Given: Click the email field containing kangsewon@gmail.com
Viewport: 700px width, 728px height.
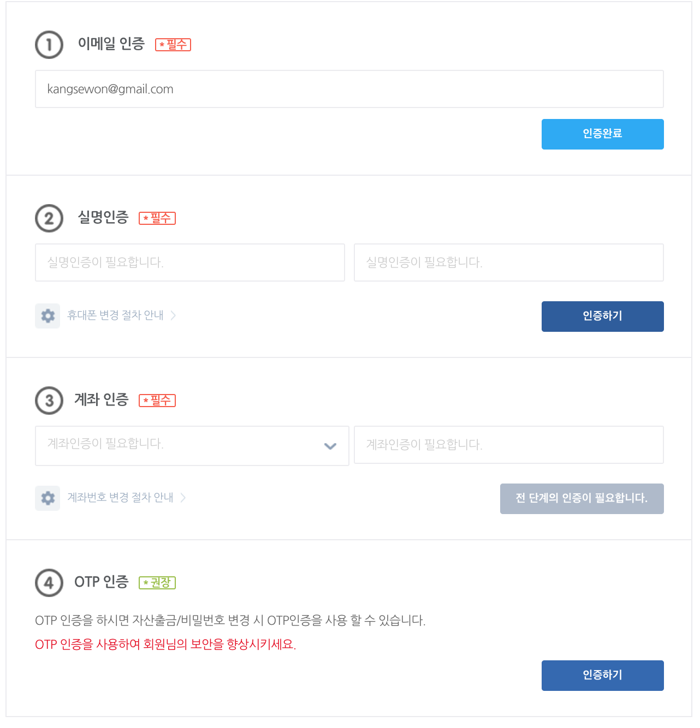Looking at the screenshot, I should coord(349,89).
